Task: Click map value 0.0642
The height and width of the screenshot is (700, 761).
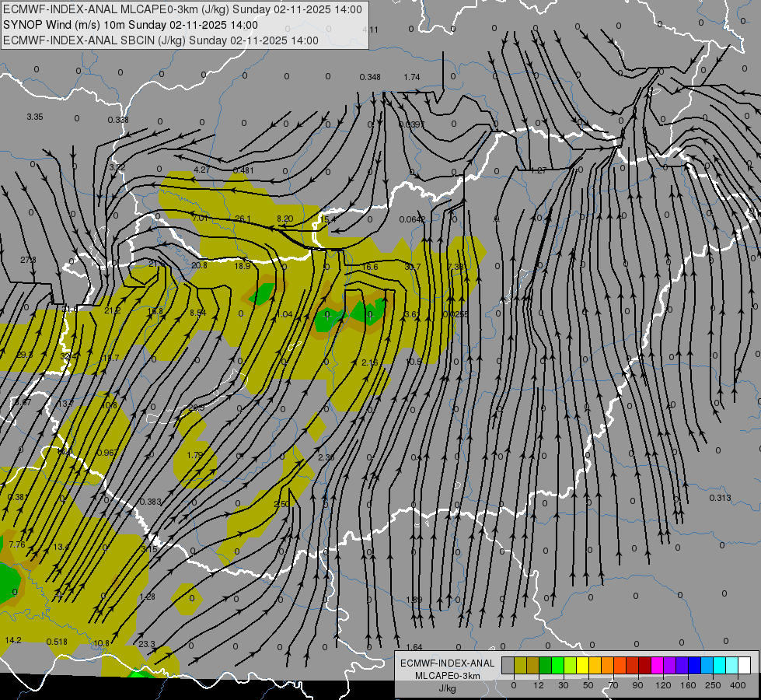Action: (x=413, y=219)
